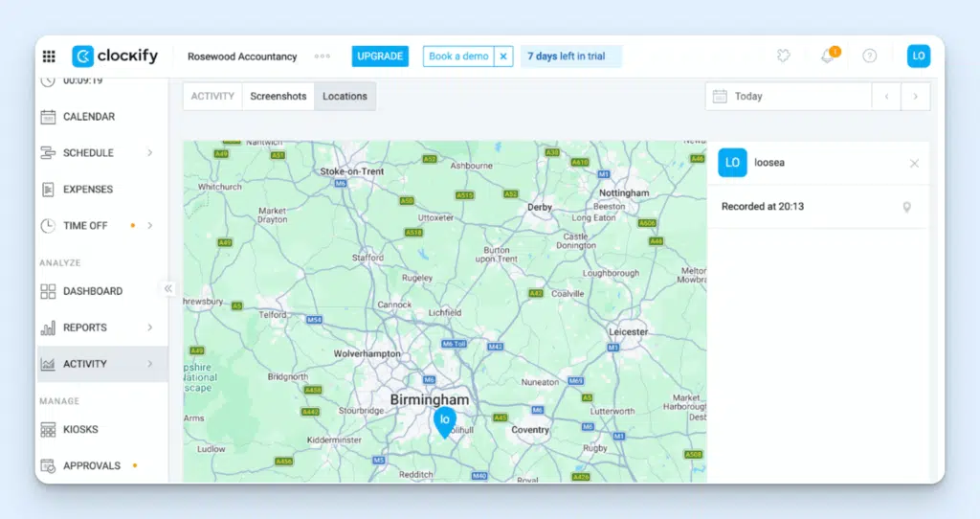Image resolution: width=980 pixels, height=519 pixels.
Task: Click Birmingham label on map
Action: tap(430, 399)
